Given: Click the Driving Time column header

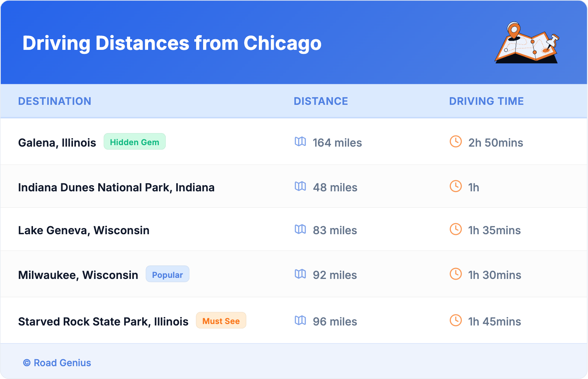Looking at the screenshot, I should pyautogui.click(x=486, y=101).
